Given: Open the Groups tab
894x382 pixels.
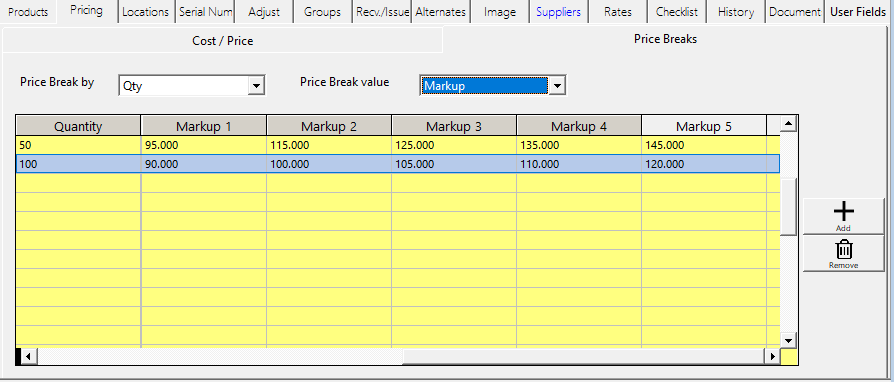Looking at the screenshot, I should pos(322,11).
